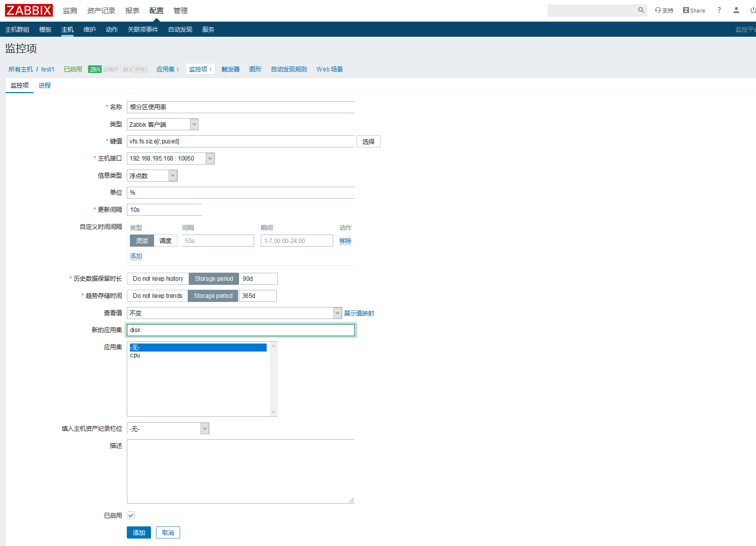Viewport: 756px width, 546px height.
Task: Click the 所有主机 breadcrumb link
Action: coord(21,69)
